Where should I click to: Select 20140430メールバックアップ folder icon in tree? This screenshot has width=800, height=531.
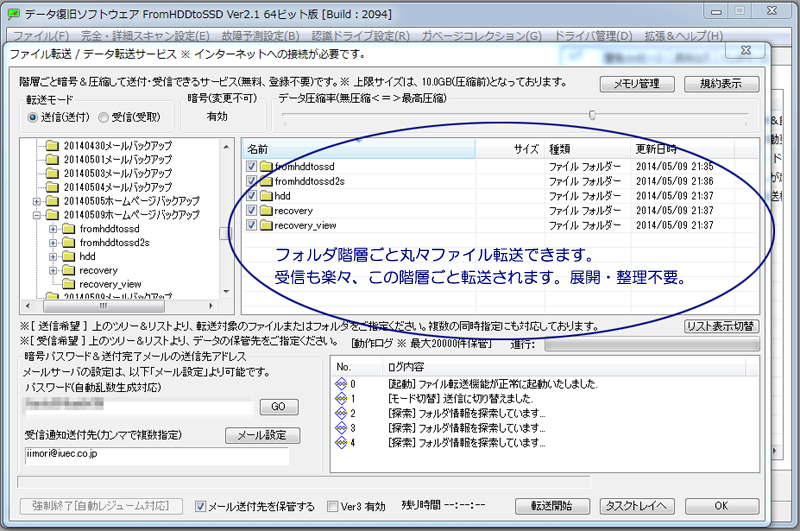point(52,146)
